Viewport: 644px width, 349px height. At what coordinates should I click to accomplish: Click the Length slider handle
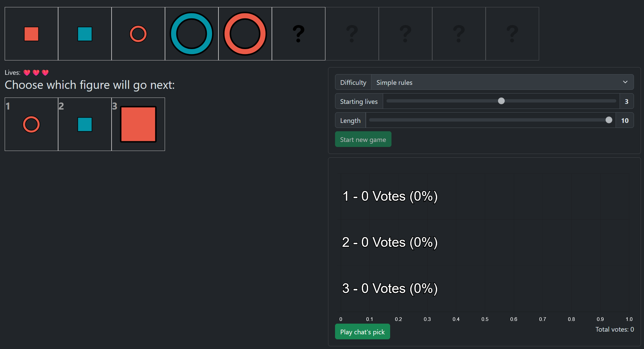[x=609, y=120]
